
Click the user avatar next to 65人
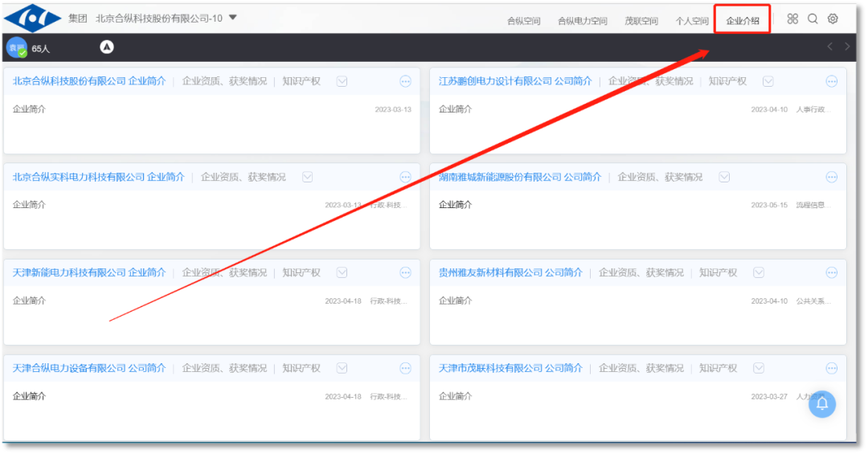coord(17,47)
